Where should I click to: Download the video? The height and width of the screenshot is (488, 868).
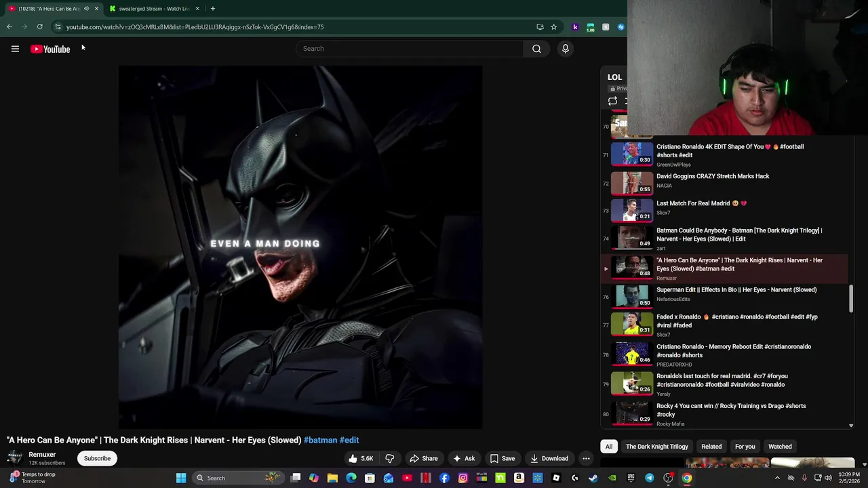[x=549, y=459]
